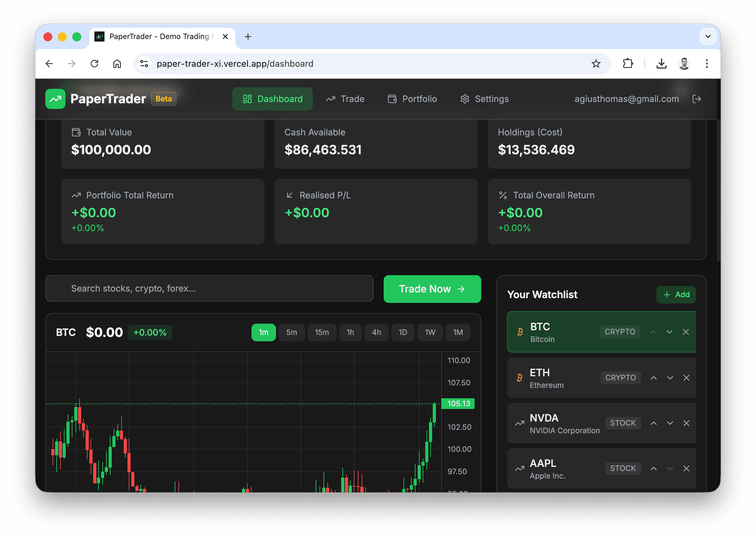The height and width of the screenshot is (539, 756).
Task: Select the 1D chart timeframe
Action: pyautogui.click(x=403, y=332)
